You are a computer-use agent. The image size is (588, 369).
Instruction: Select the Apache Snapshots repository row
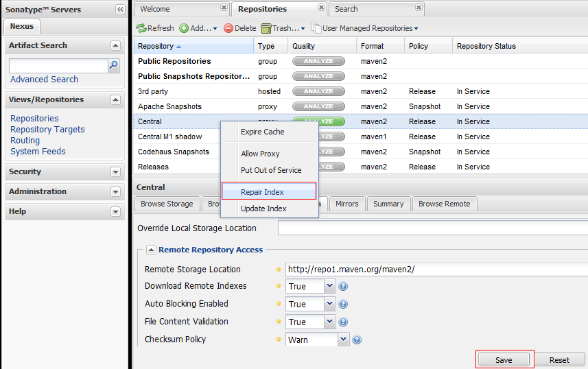(x=361, y=106)
